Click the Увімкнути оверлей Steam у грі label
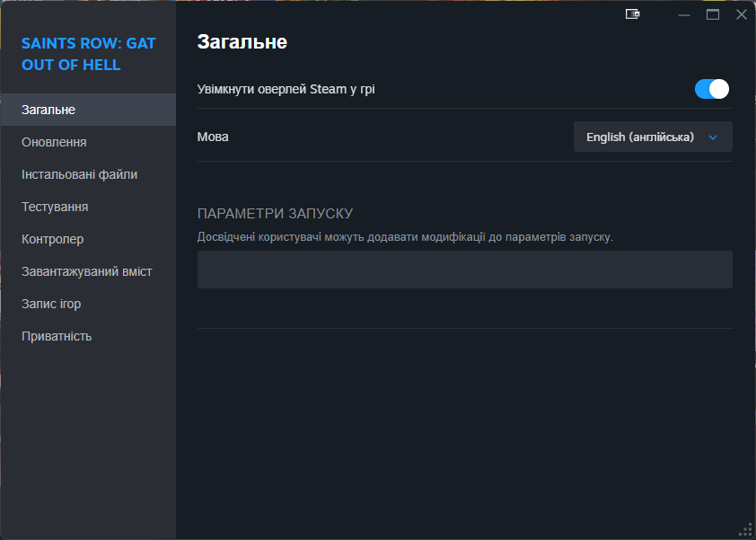This screenshot has width=756, height=540. pyautogui.click(x=286, y=89)
